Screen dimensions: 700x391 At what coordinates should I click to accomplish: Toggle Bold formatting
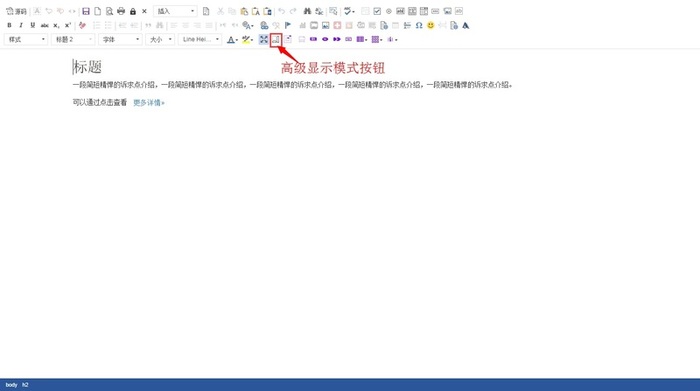coord(9,25)
